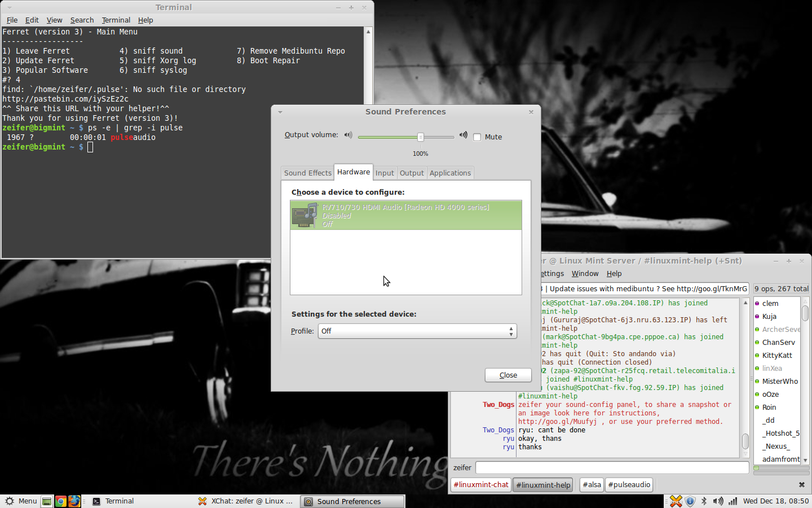
Task: Open the update manager shield icon
Action: point(690,501)
